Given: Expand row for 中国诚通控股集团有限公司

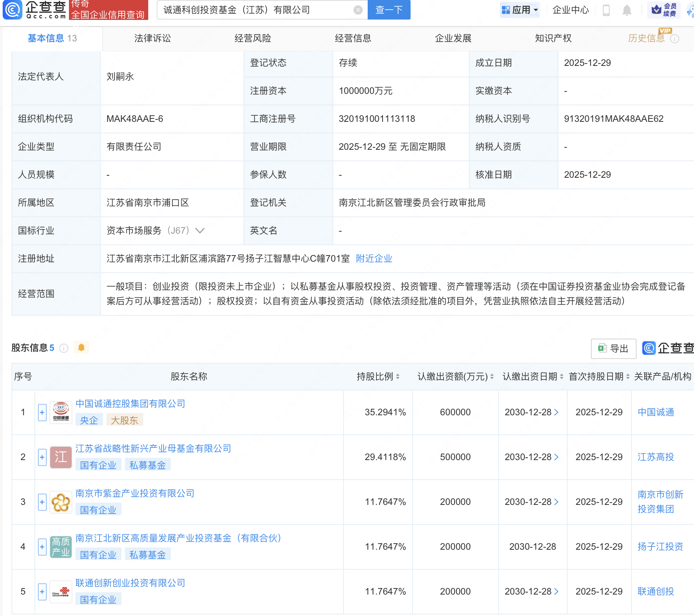Looking at the screenshot, I should [x=42, y=412].
